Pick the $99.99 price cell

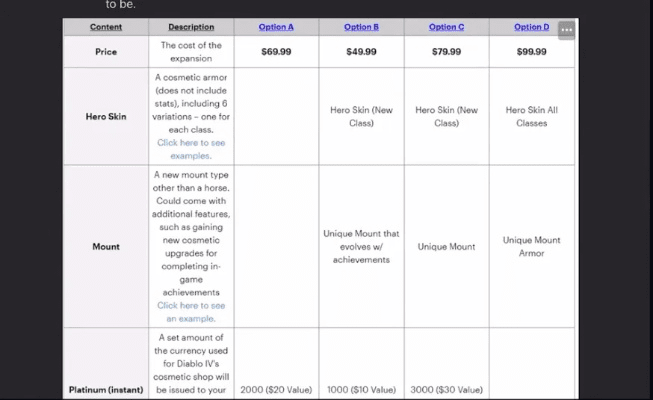(531, 52)
